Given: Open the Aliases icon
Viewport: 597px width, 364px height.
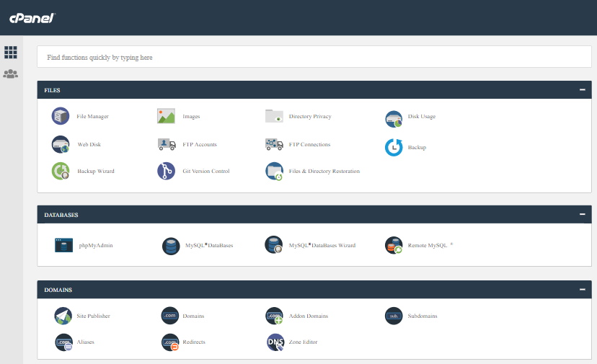Looking at the screenshot, I should point(63,342).
